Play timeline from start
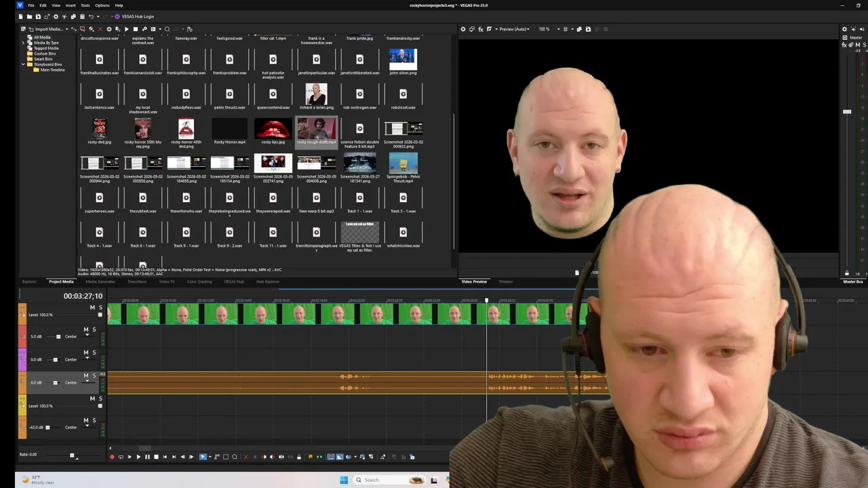The height and width of the screenshot is (488, 868). tap(130, 457)
